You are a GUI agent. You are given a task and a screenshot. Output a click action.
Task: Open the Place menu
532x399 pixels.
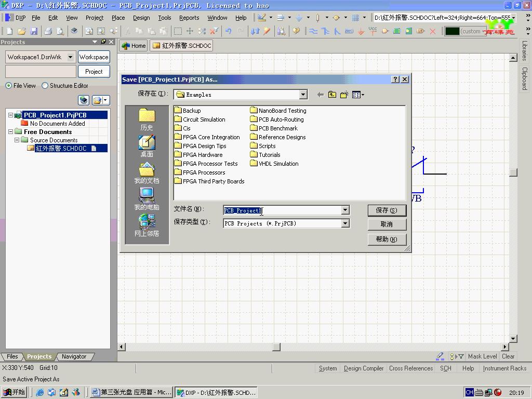coord(118,18)
